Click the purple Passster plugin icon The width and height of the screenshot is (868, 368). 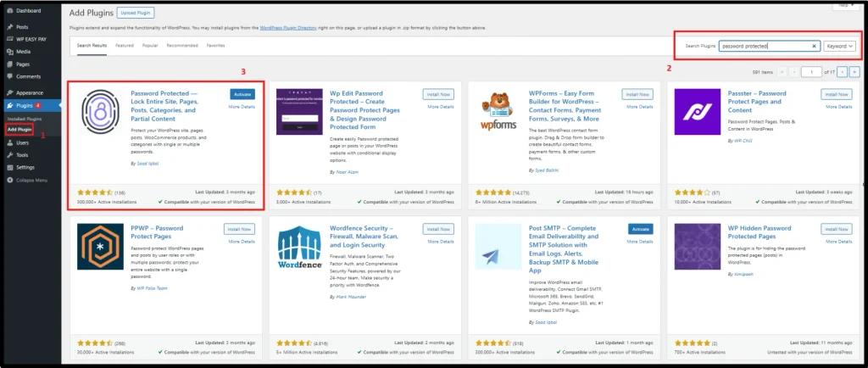(698, 112)
